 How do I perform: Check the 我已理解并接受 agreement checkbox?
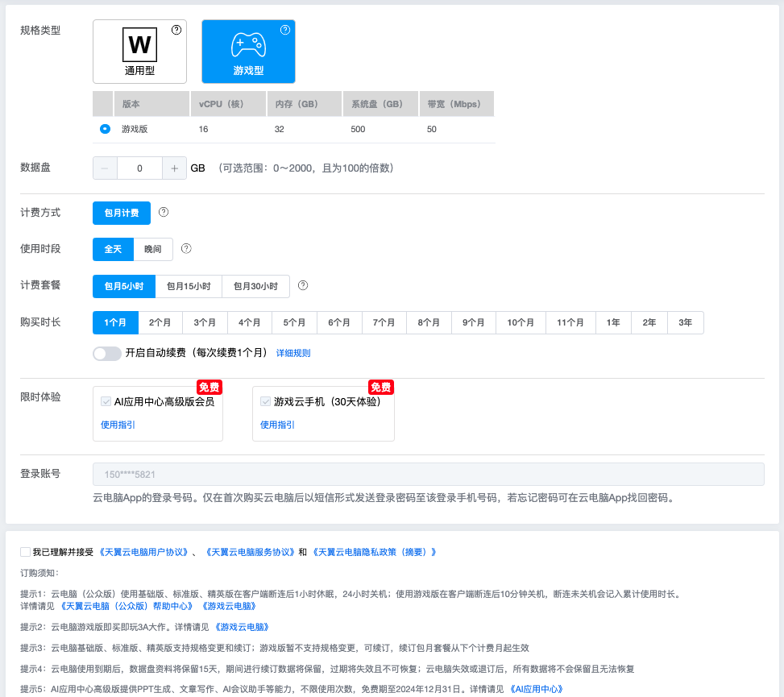point(25,552)
